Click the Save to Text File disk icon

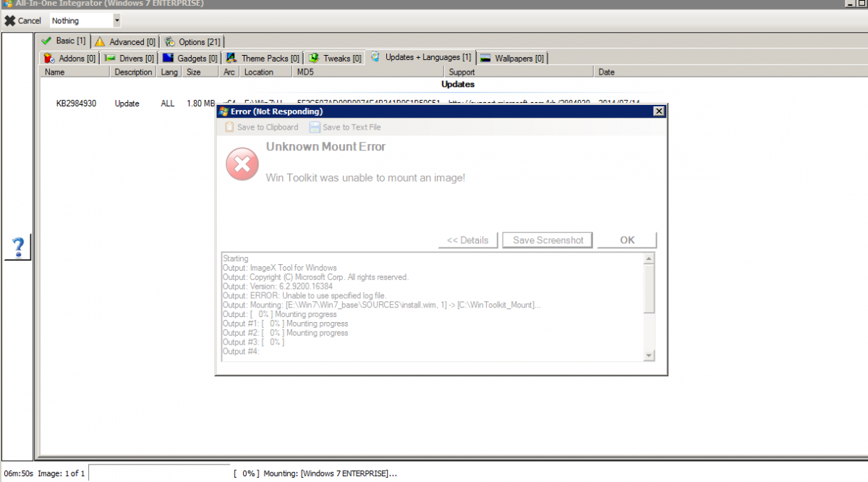tap(315, 127)
